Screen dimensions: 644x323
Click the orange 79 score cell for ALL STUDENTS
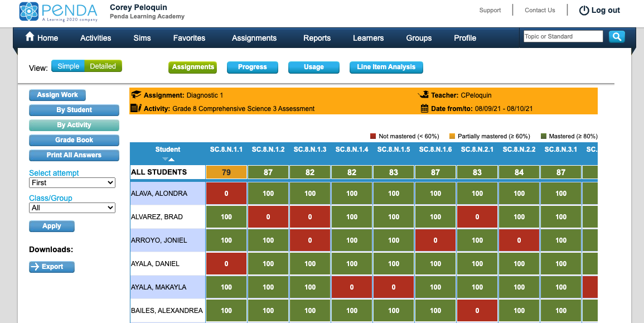[226, 172]
